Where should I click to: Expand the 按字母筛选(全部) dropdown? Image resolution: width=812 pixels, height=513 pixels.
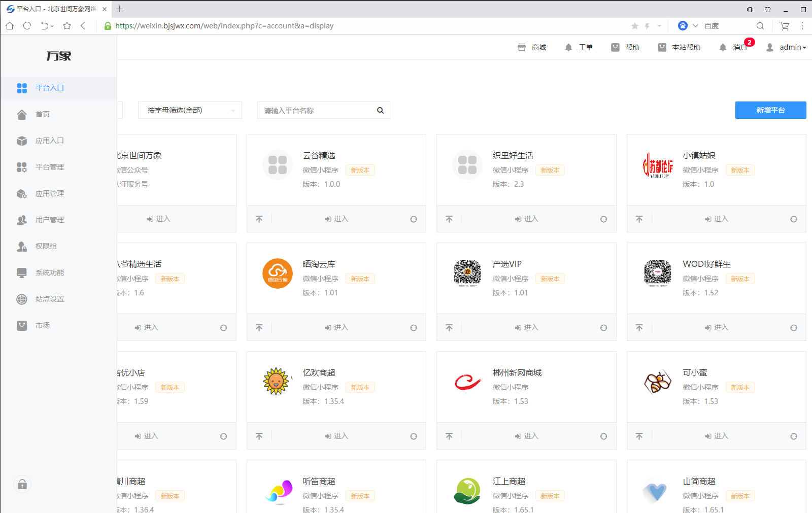(190, 110)
